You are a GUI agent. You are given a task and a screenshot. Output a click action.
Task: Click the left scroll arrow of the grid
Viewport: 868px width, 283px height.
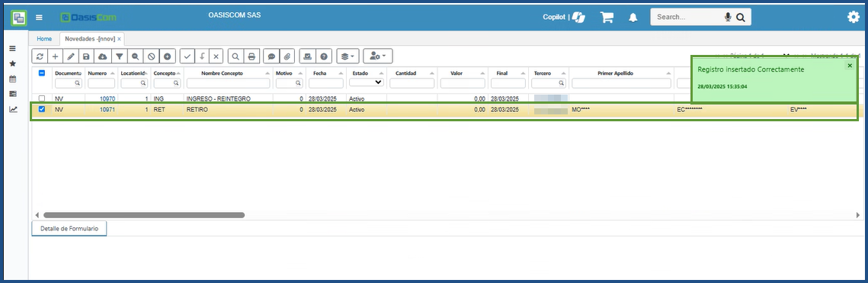[x=37, y=215]
